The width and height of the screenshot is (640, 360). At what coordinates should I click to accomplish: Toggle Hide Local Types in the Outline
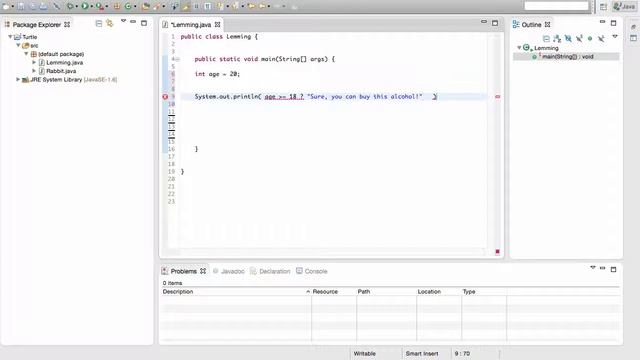(601, 38)
